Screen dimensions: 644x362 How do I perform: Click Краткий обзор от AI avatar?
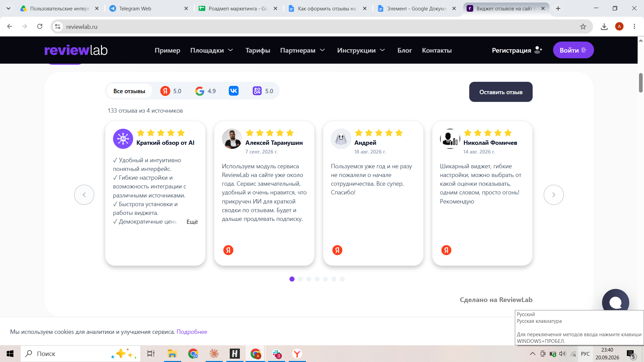123,138
